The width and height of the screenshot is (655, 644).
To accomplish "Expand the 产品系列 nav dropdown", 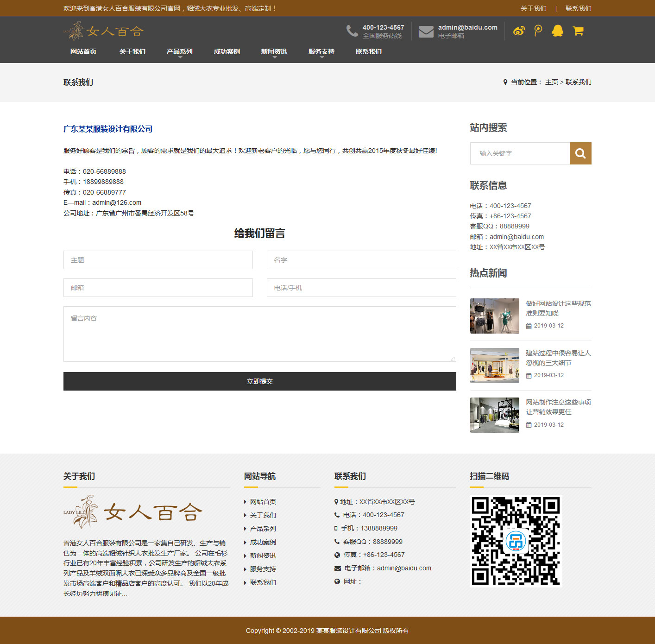I will [x=180, y=52].
